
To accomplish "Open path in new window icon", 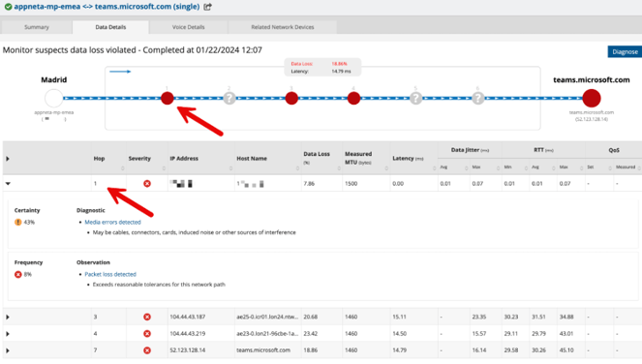I will click(207, 7).
